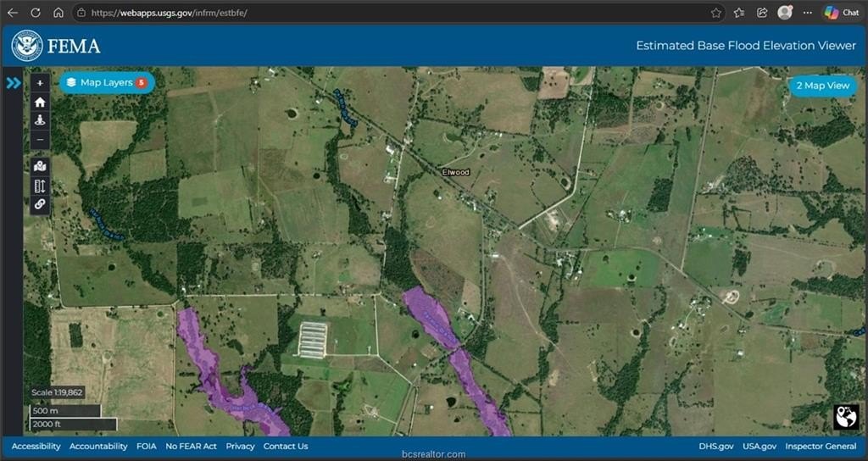Open the browser home page

point(58,12)
